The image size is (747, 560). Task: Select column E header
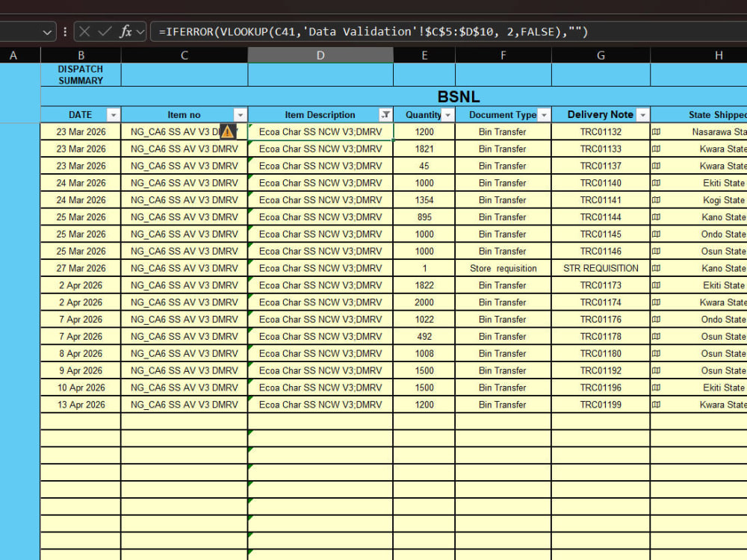pyautogui.click(x=424, y=55)
